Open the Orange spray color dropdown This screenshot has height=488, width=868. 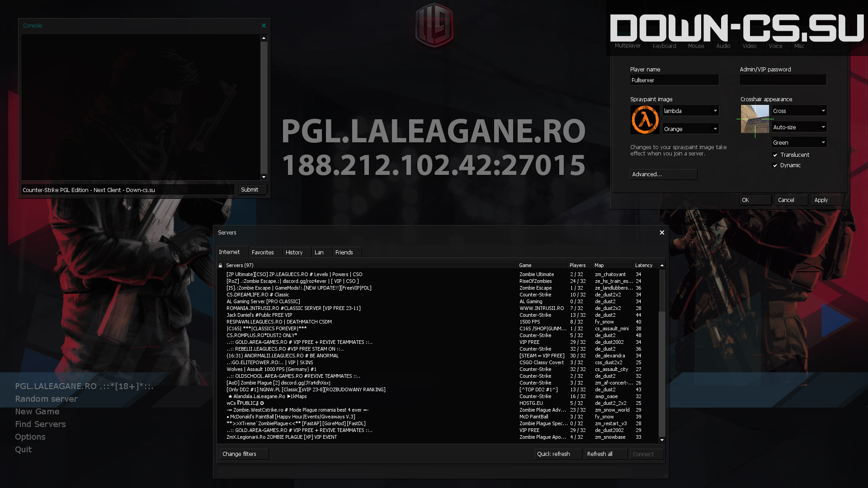691,129
